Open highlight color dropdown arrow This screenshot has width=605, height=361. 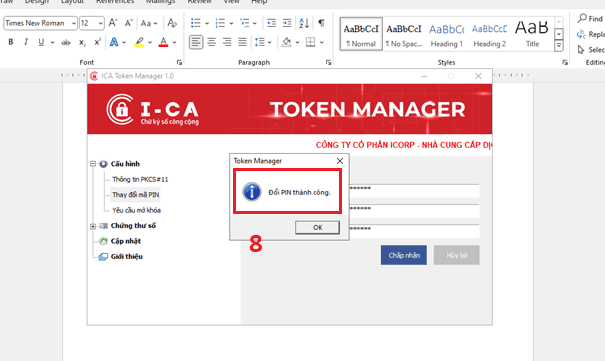(150, 42)
